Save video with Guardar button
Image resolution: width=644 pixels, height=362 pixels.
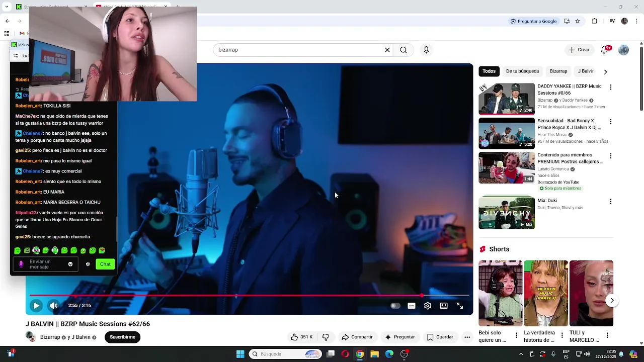click(440, 337)
